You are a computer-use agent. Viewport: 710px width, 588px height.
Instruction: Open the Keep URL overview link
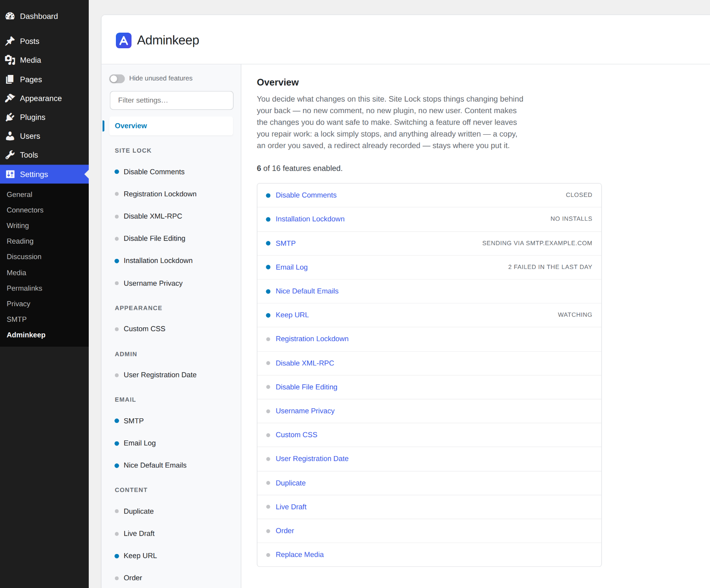[292, 315]
